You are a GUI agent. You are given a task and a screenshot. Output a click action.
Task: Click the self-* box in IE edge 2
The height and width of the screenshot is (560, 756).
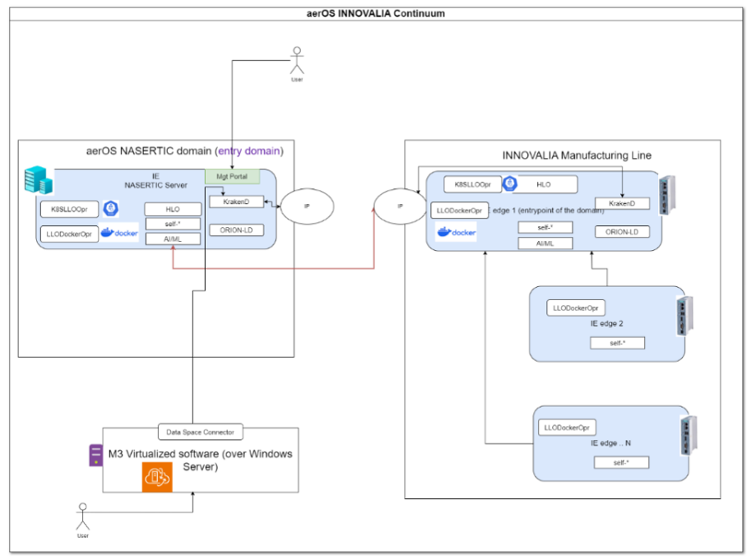coord(617,343)
